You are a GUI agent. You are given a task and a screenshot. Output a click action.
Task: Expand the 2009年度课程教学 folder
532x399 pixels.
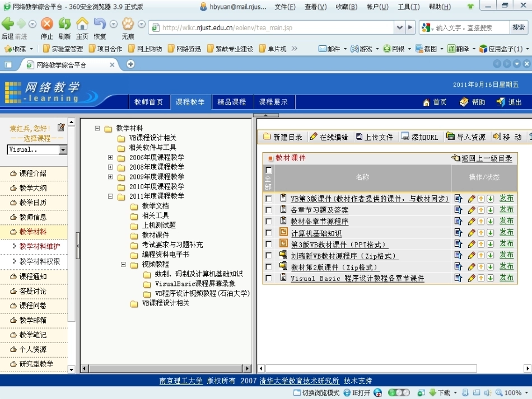pyautogui.click(x=110, y=177)
